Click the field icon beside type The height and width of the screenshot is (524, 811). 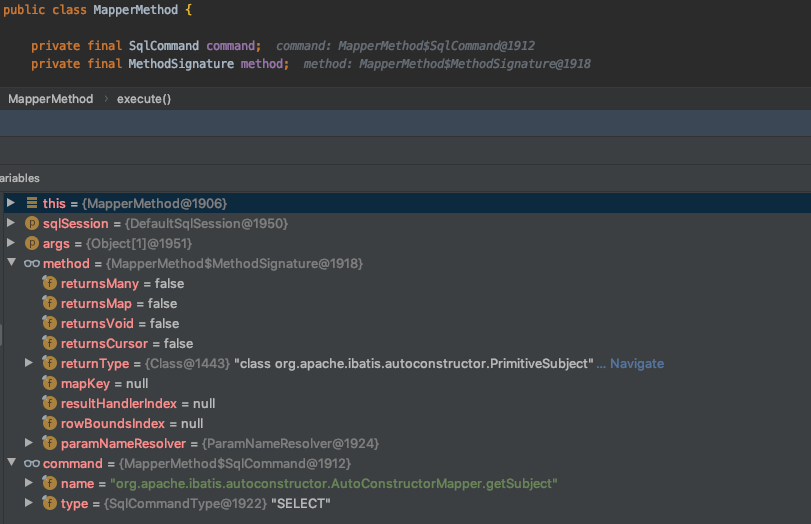[x=49, y=503]
